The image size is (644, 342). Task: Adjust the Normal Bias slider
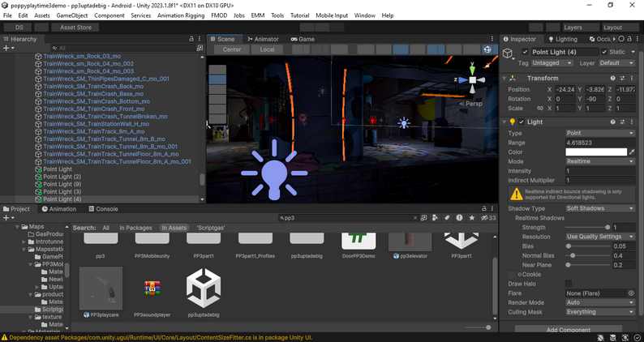point(587,255)
